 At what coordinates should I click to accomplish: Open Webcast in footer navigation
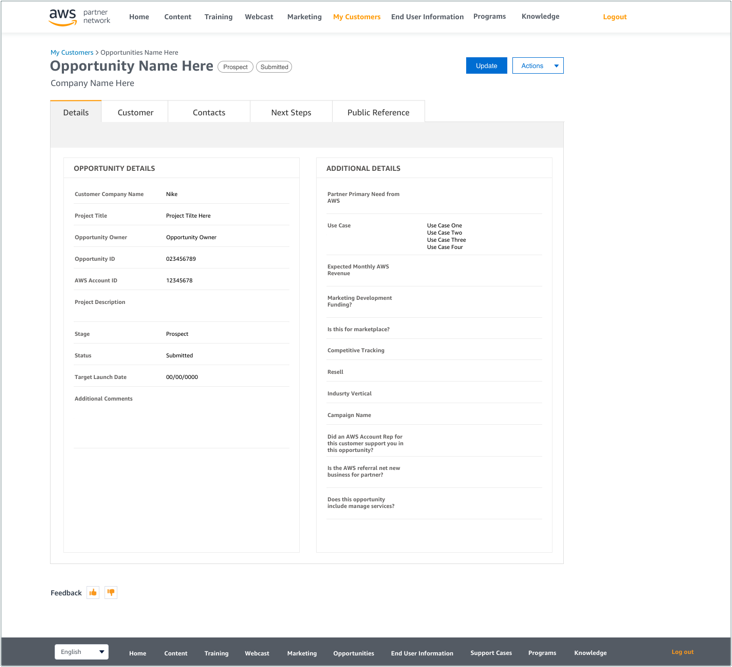click(257, 653)
